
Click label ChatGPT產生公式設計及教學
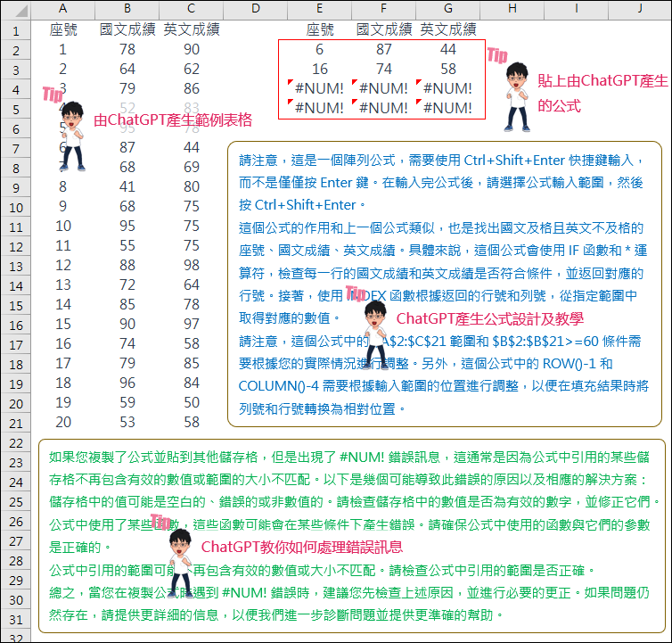(489, 318)
